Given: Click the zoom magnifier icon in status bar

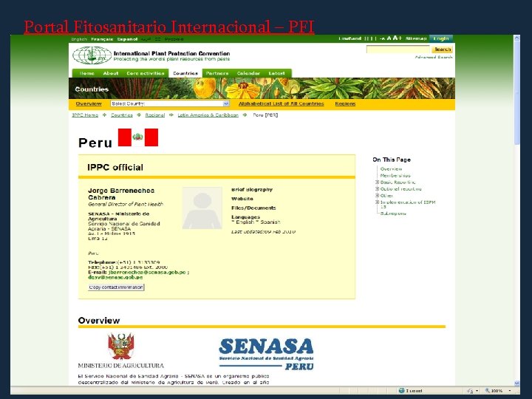Looking at the screenshot, I should (488, 391).
